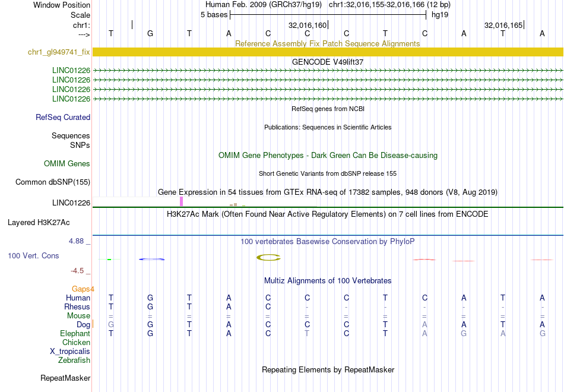Click the Publications: Sequences in Scientific Articles title

pyautogui.click(x=328, y=127)
